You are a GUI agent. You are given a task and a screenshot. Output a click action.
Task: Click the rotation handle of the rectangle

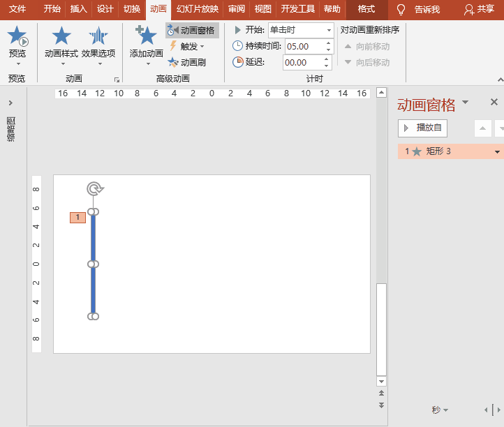click(x=94, y=188)
